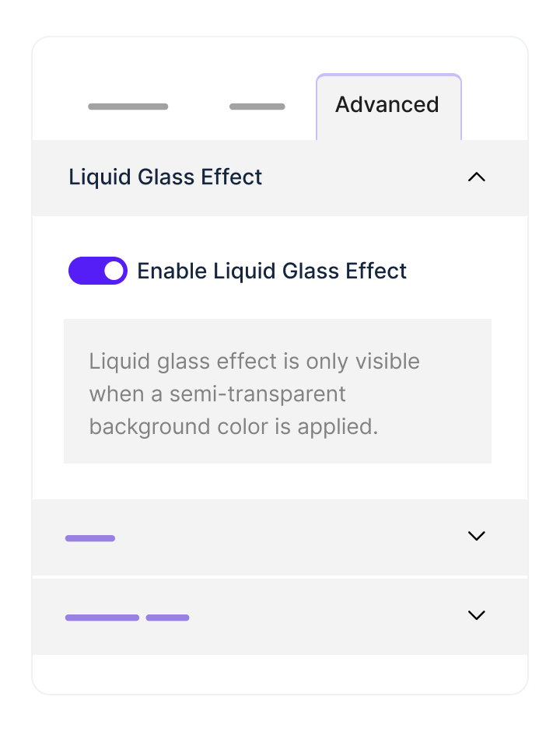Collapse the Liquid Glass Effect chevron arrow
Image resolution: width=560 pixels, height=742 pixels.
pyautogui.click(x=476, y=177)
